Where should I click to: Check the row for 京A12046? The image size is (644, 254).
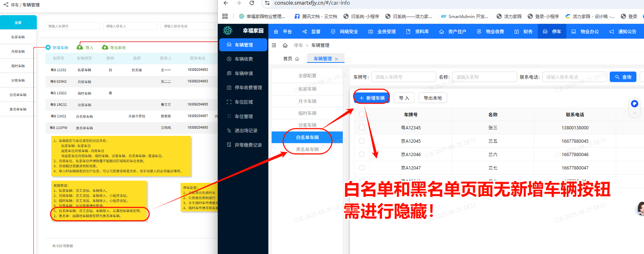362,154
